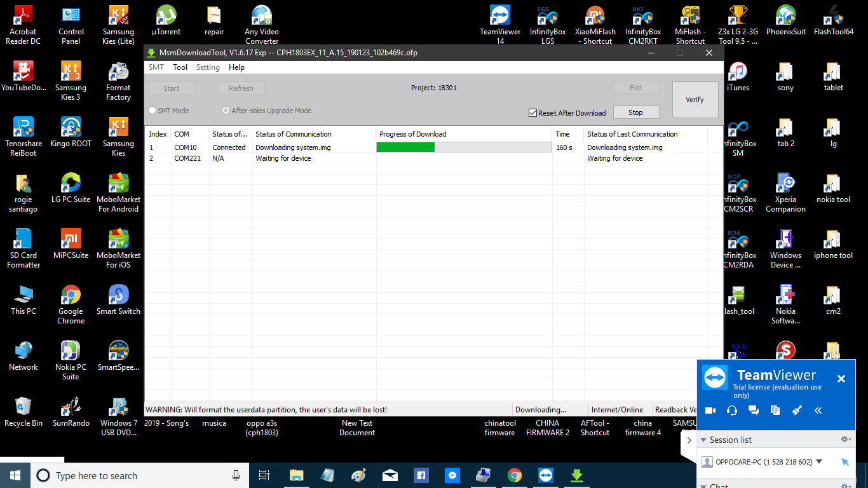This screenshot has width=868, height=488.
Task: Click the Task View taskbar icon
Action: coord(264,475)
